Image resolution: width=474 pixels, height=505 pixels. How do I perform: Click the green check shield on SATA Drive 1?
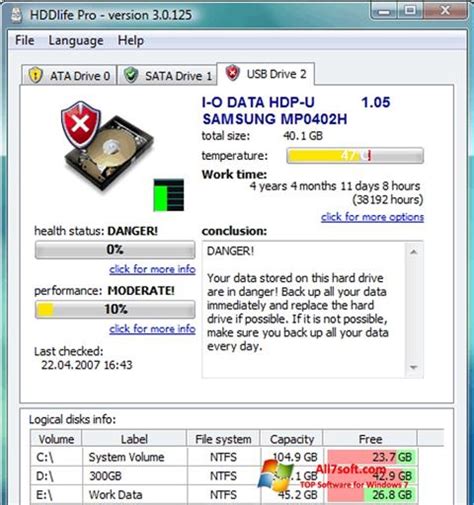point(131,75)
